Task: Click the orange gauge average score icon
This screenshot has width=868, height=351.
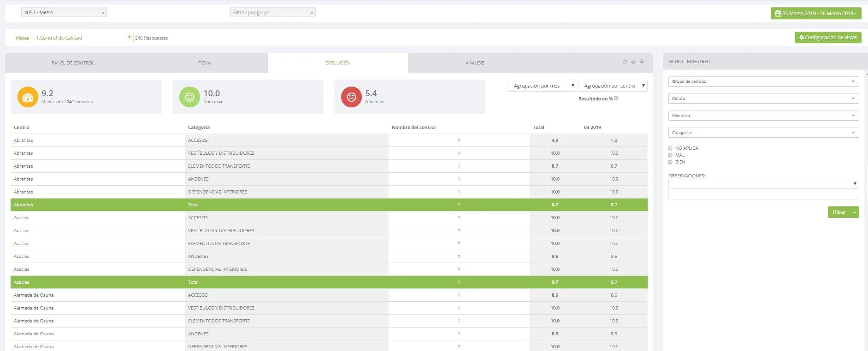Action: 28,97
